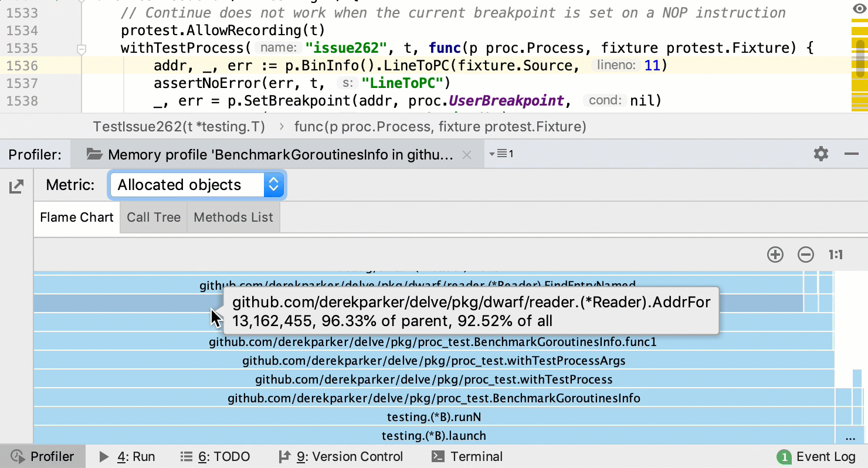Switch to the Methods List tab
Viewport: 868px width, 468px height.
point(233,218)
